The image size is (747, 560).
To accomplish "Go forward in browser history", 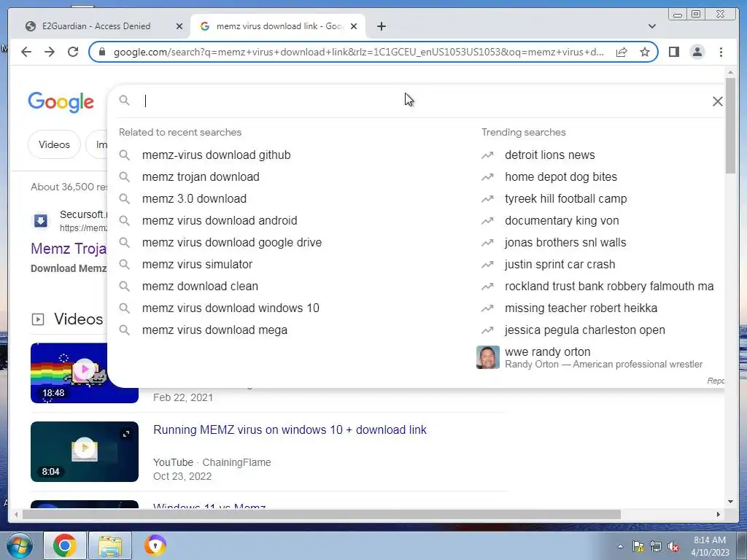I will click(50, 52).
